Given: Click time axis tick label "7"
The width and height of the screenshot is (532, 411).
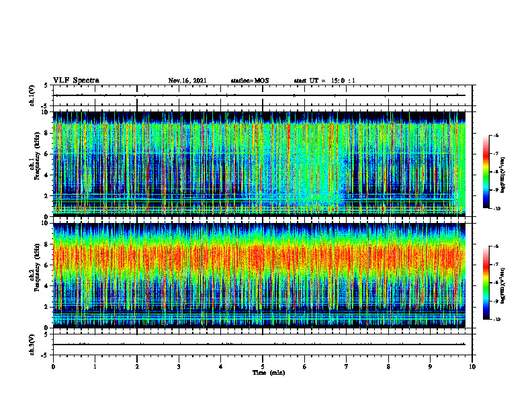Looking at the screenshot, I should (347, 367).
